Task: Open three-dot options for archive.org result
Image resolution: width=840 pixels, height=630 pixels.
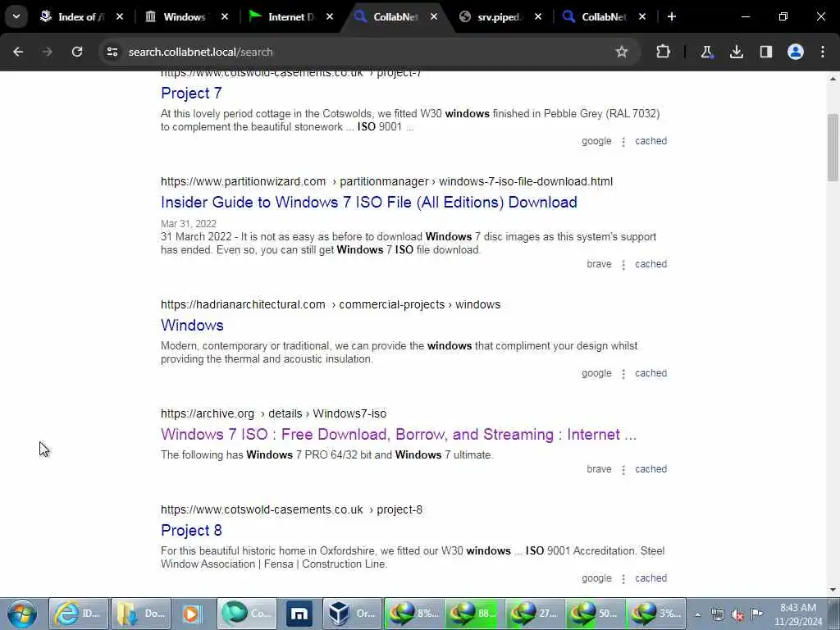Action: coord(623,470)
